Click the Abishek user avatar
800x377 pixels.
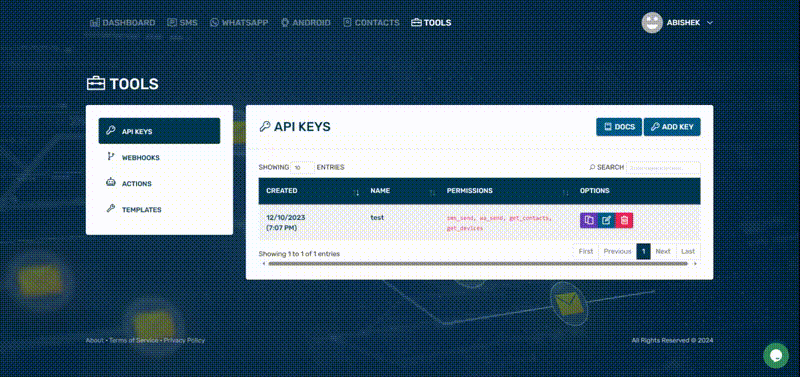(652, 22)
